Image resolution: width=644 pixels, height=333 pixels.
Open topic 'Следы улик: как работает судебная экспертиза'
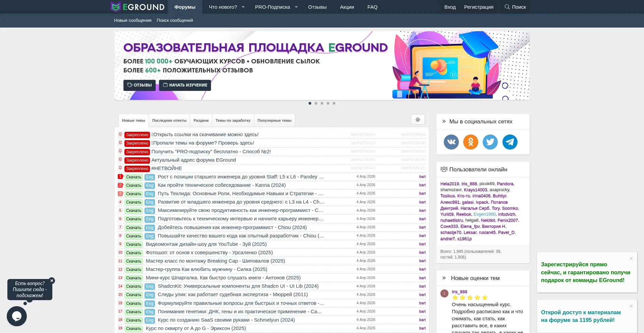click(233, 294)
